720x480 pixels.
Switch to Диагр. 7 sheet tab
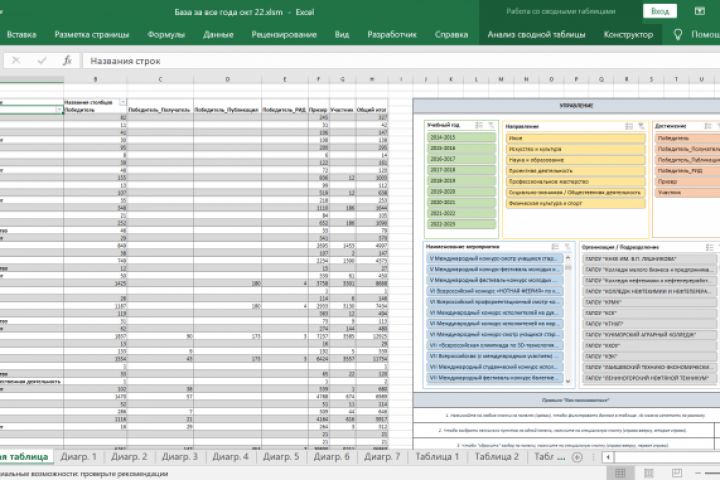pos(382,457)
